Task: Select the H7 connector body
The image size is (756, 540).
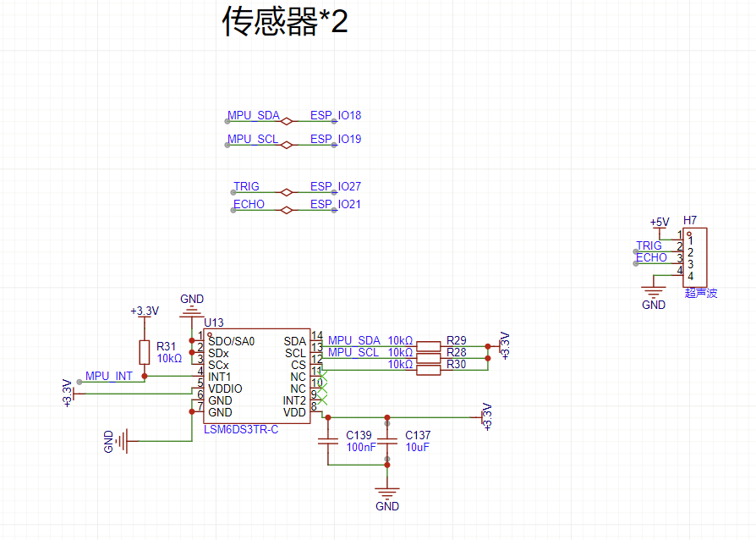Action: 695,257
